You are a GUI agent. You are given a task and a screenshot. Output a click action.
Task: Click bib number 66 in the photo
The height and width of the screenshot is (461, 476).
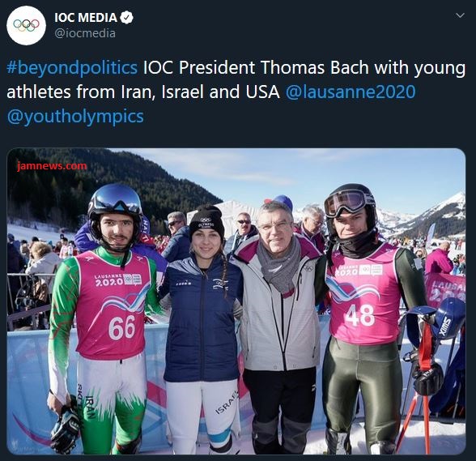click(x=121, y=327)
